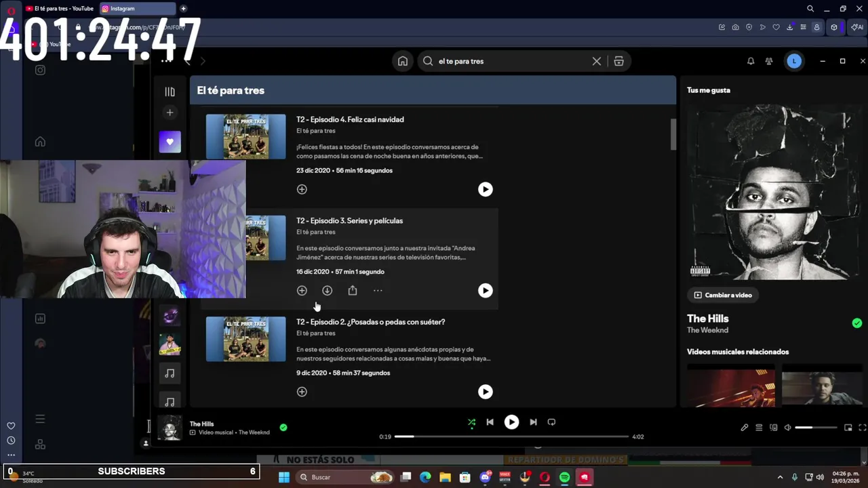Open the playback queue icon
868x488 pixels.
(759, 428)
